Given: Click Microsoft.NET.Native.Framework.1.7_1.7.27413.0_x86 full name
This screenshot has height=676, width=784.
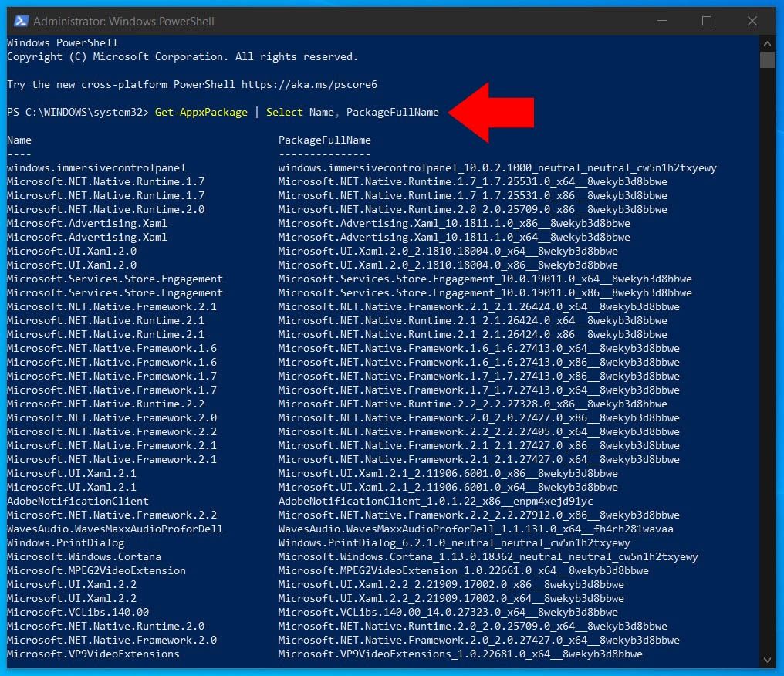Looking at the screenshot, I should [479, 376].
